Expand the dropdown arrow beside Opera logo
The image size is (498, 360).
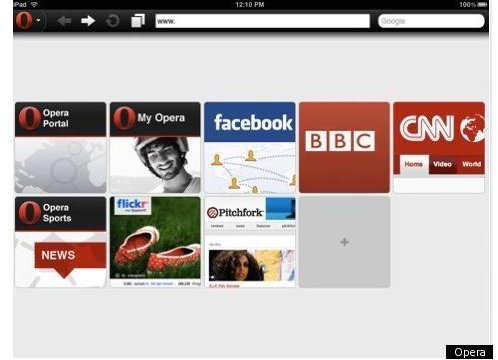(39, 21)
